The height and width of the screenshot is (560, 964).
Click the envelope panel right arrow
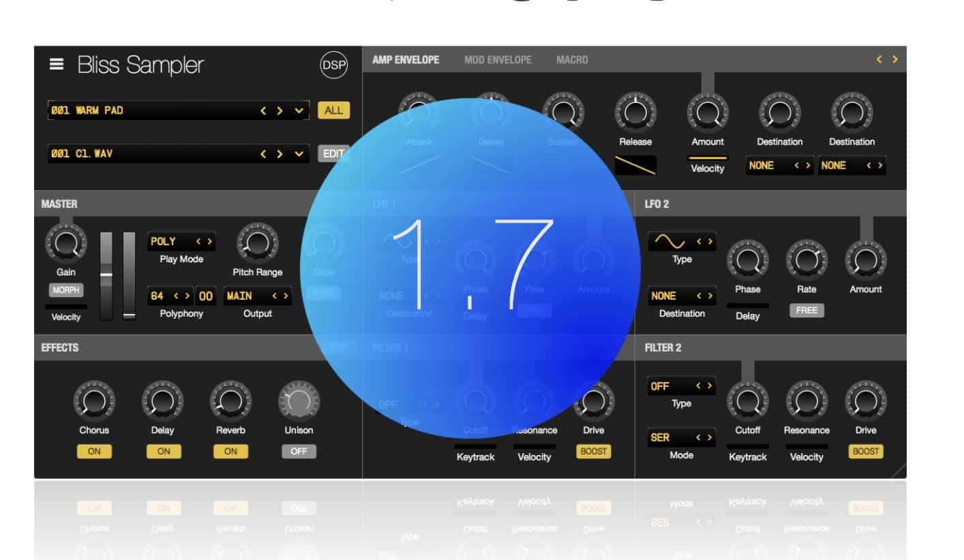point(894,60)
